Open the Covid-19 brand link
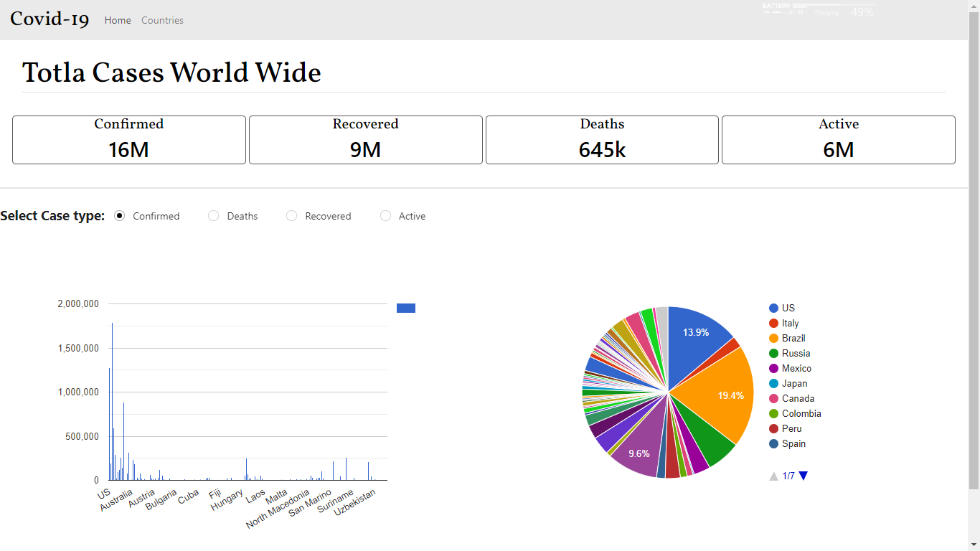 [50, 19]
